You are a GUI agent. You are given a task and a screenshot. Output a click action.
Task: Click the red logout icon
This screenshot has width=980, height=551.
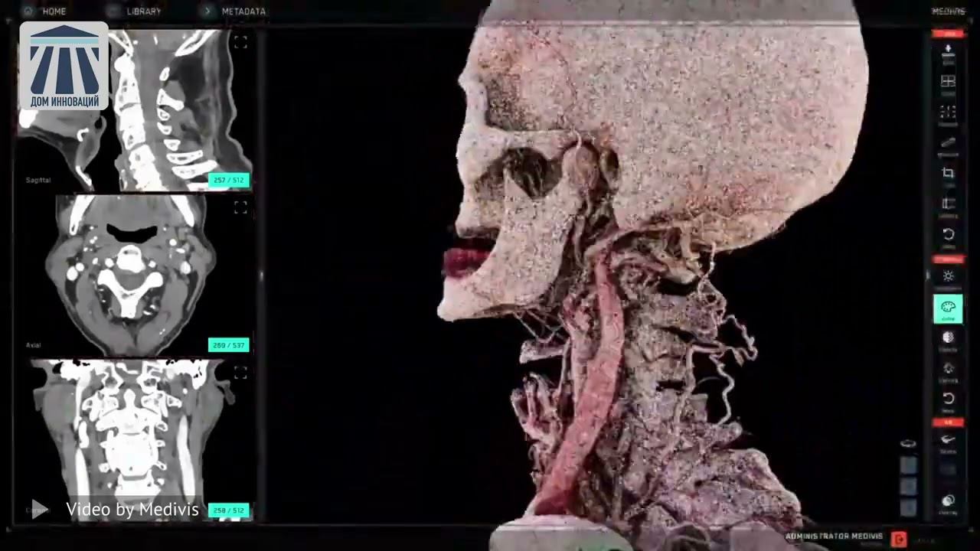[x=899, y=539]
